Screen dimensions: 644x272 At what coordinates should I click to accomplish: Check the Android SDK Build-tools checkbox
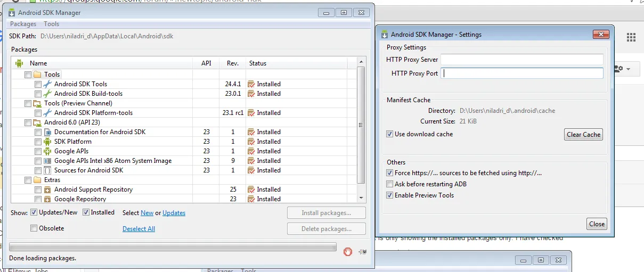pos(38,94)
